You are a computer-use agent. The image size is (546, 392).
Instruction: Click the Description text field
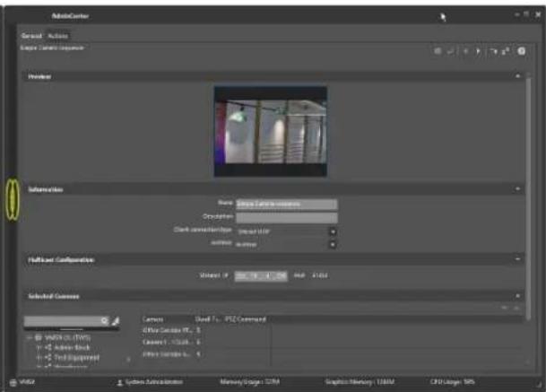click(x=287, y=218)
